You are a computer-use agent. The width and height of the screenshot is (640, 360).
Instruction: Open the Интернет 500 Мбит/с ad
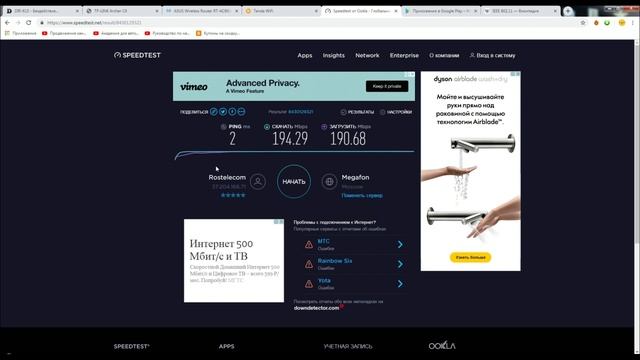click(x=234, y=261)
